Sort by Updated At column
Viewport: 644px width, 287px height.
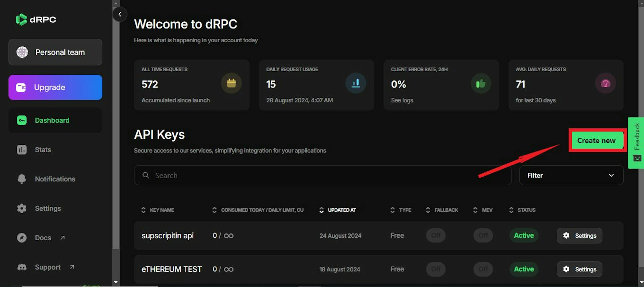pos(337,210)
